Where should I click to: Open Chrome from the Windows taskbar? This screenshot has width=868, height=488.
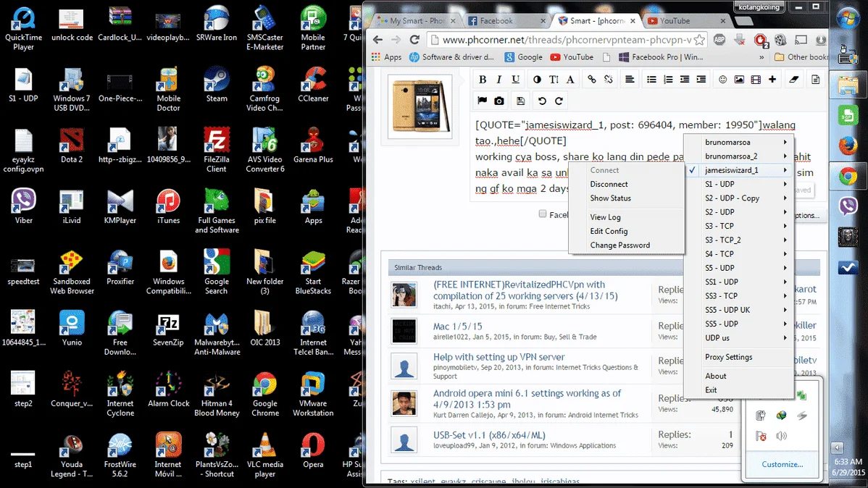click(x=848, y=177)
